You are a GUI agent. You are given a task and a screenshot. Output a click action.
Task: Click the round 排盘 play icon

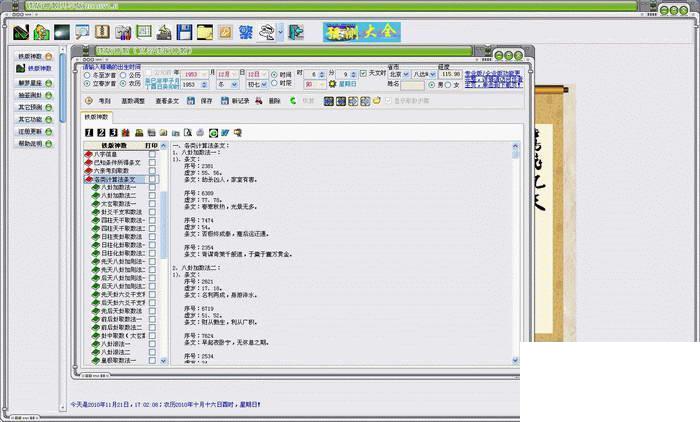click(89, 101)
